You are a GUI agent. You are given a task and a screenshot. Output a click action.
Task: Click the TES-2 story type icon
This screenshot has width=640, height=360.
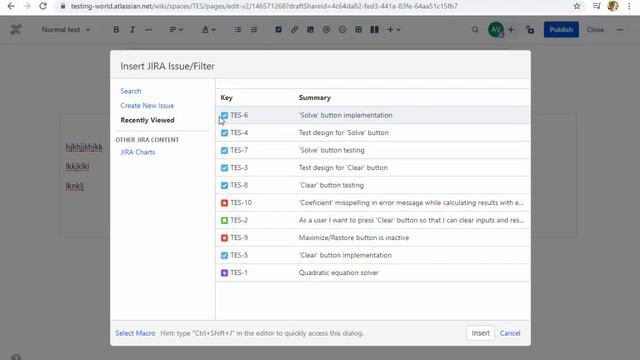pos(224,220)
